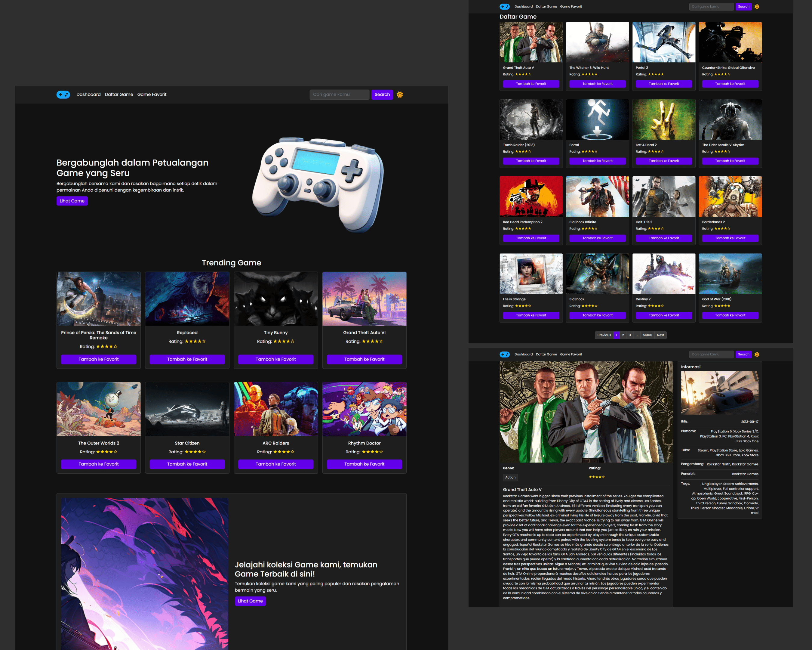Click Tambah ke Favorit for Star Citizen

187,464
